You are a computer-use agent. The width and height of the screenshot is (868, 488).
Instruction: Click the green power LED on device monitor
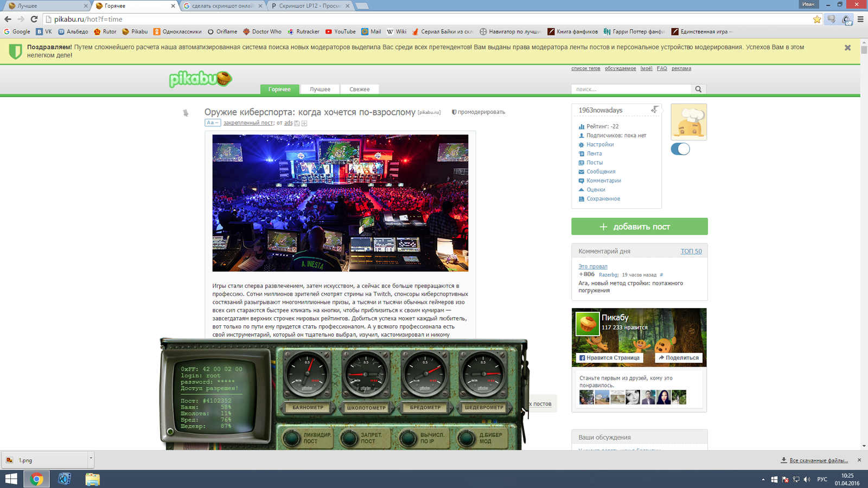coord(170,432)
